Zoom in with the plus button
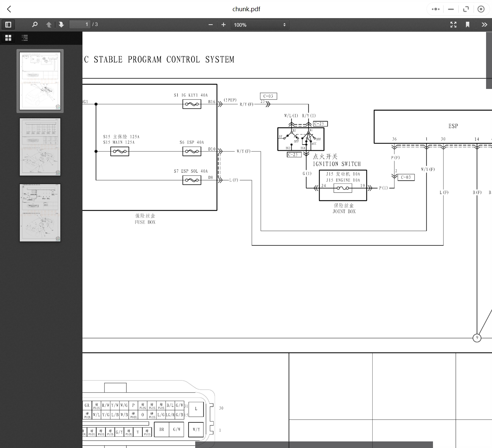This screenshot has height=448, width=492. [x=223, y=25]
